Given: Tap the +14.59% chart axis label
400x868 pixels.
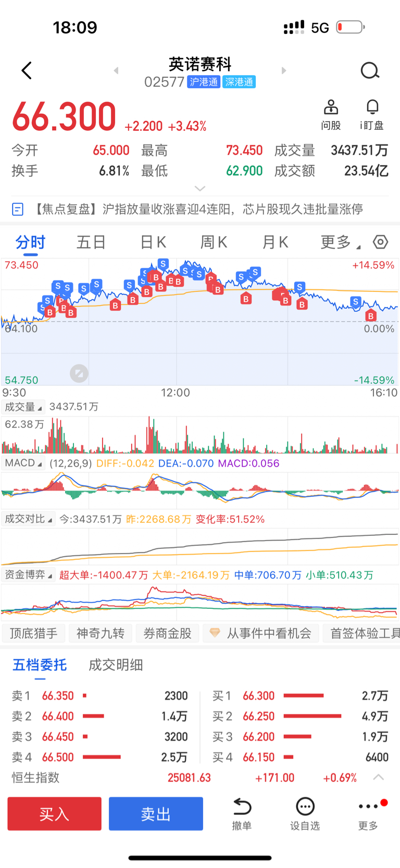Looking at the screenshot, I should pyautogui.click(x=373, y=265).
